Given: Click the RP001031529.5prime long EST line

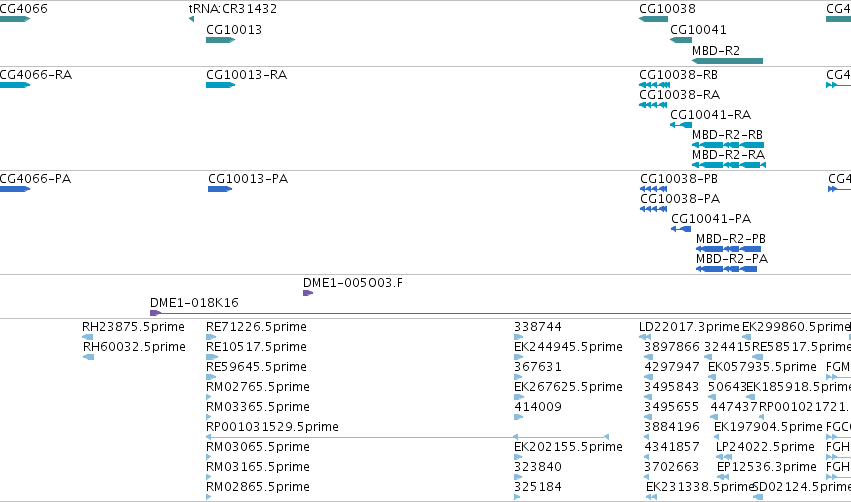Looking at the screenshot, I should point(408,437).
